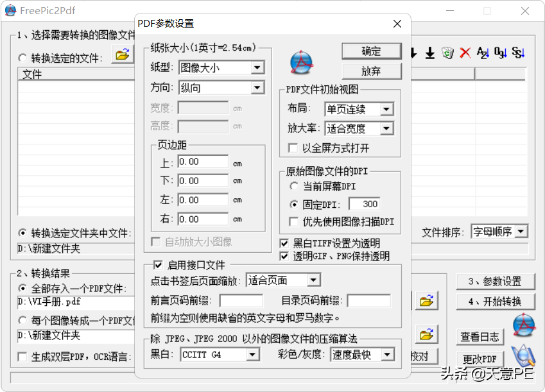Click the partially hidden 校对 button

pyautogui.click(x=424, y=356)
